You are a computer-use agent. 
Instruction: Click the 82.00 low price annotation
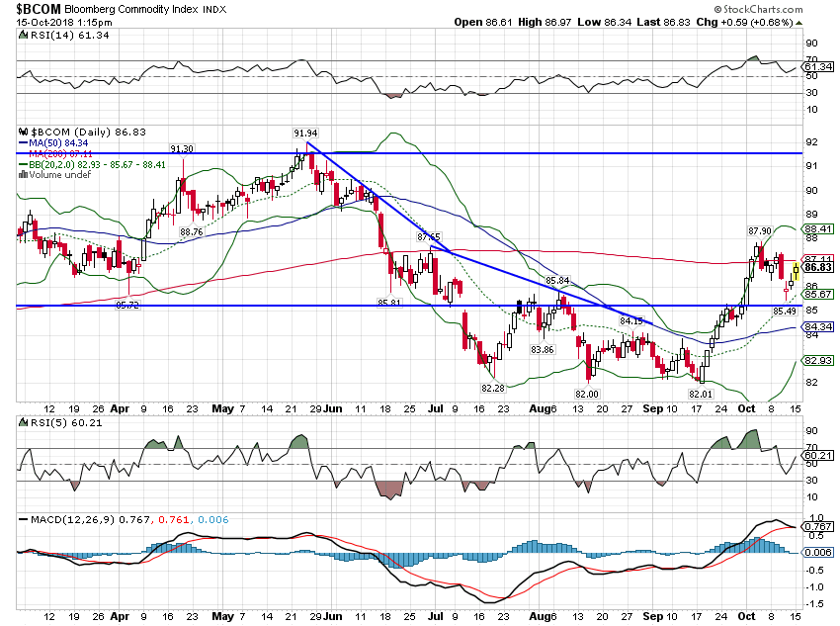[x=587, y=394]
